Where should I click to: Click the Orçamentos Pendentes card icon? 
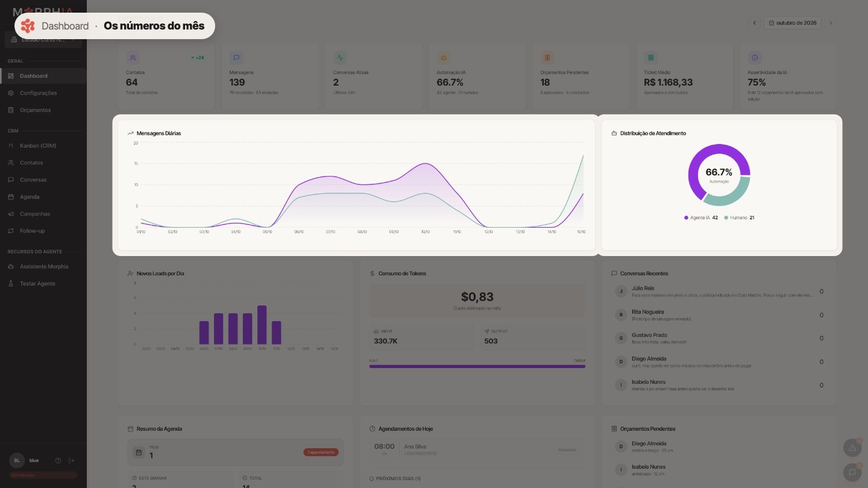pos(547,58)
